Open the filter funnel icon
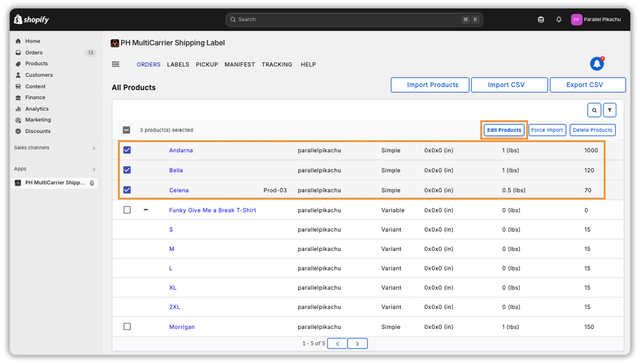The width and height of the screenshot is (640, 364). tap(609, 110)
